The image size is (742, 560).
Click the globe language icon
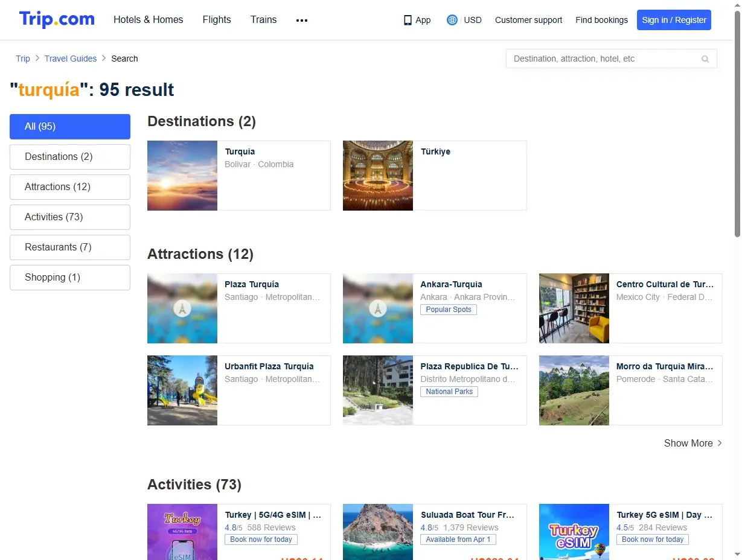452,20
